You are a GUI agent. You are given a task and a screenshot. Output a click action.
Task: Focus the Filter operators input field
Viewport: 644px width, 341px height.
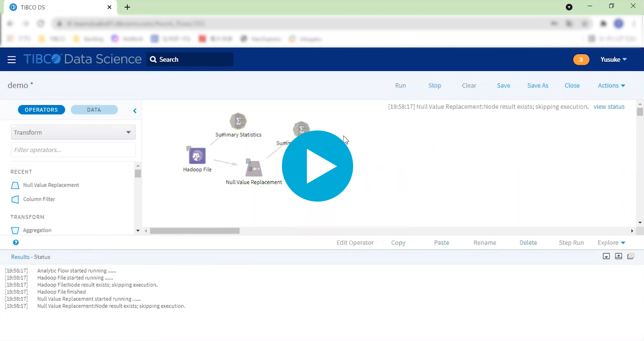73,150
